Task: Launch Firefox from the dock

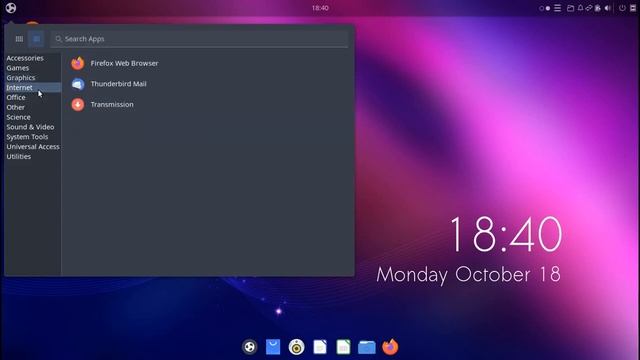Action: [x=390, y=347]
